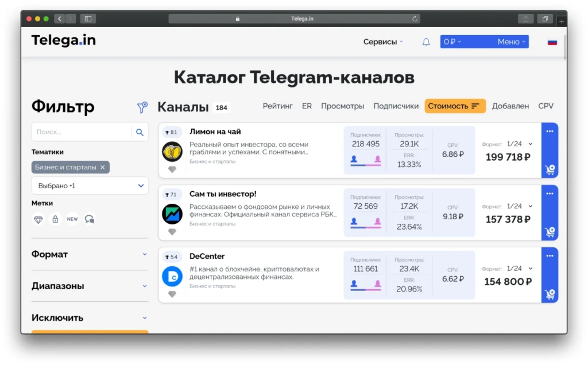Open more options for Сам ты инвестор!
The image size is (588, 365).
550,194
